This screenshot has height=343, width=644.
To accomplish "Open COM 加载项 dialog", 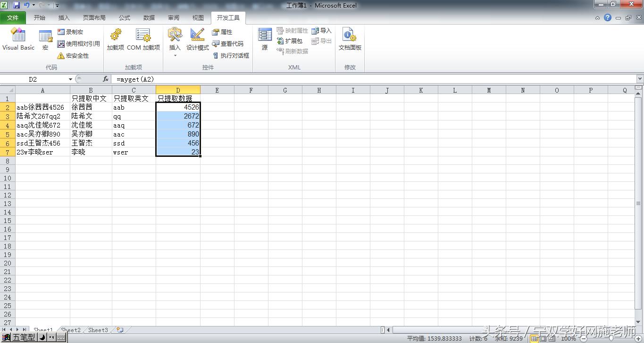I will click(x=143, y=40).
